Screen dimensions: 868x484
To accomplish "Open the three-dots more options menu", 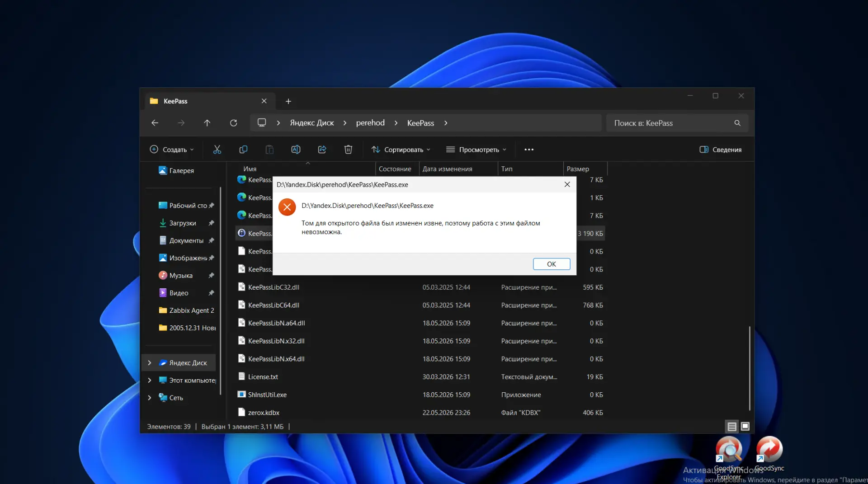I will pyautogui.click(x=529, y=150).
